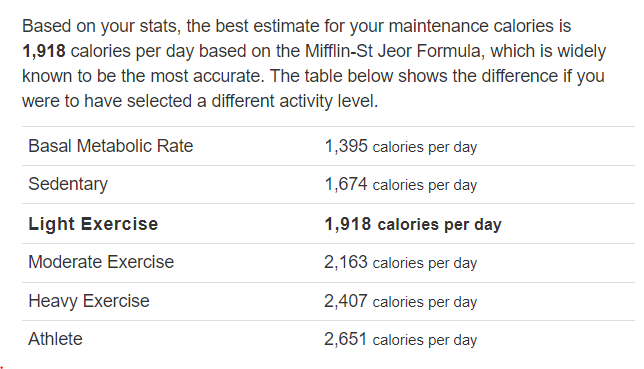Select the bold Light Exercise row label
This screenshot has width=644, height=369.
[x=93, y=224]
